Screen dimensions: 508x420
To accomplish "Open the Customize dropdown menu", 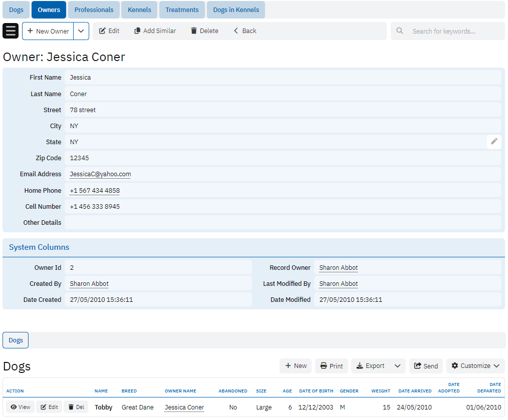I will coord(475,366).
